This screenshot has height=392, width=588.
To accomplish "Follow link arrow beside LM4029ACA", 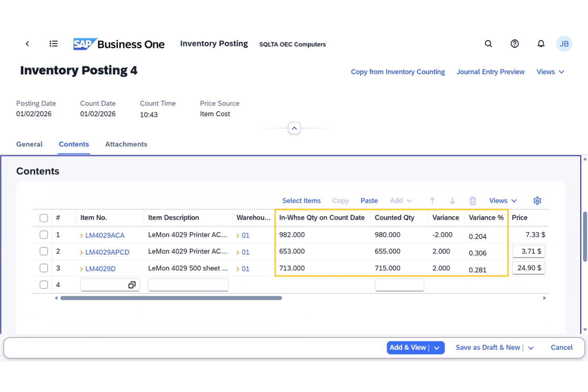I will pos(81,236).
